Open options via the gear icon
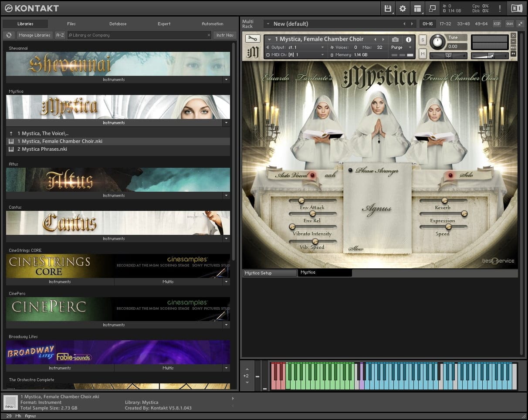 coord(403,8)
